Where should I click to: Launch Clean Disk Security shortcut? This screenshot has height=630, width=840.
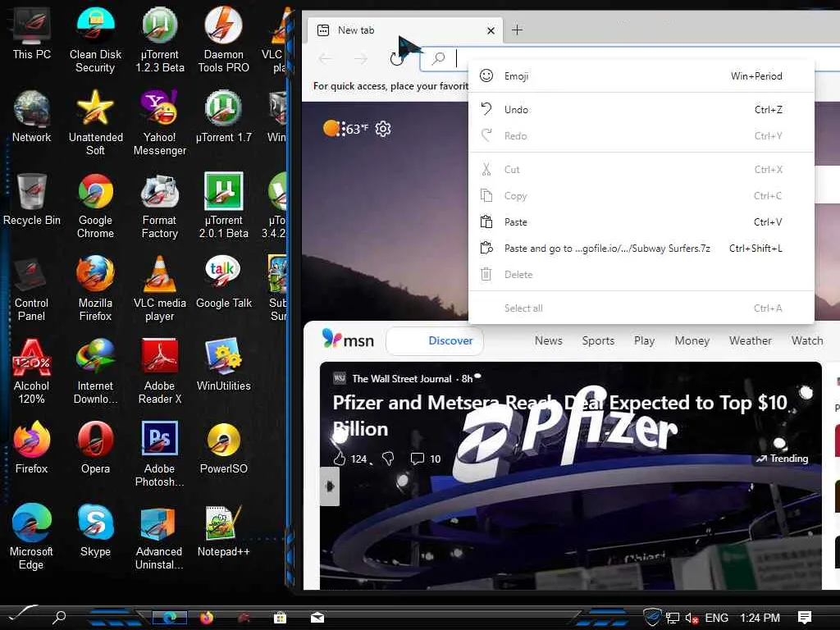coord(95,39)
